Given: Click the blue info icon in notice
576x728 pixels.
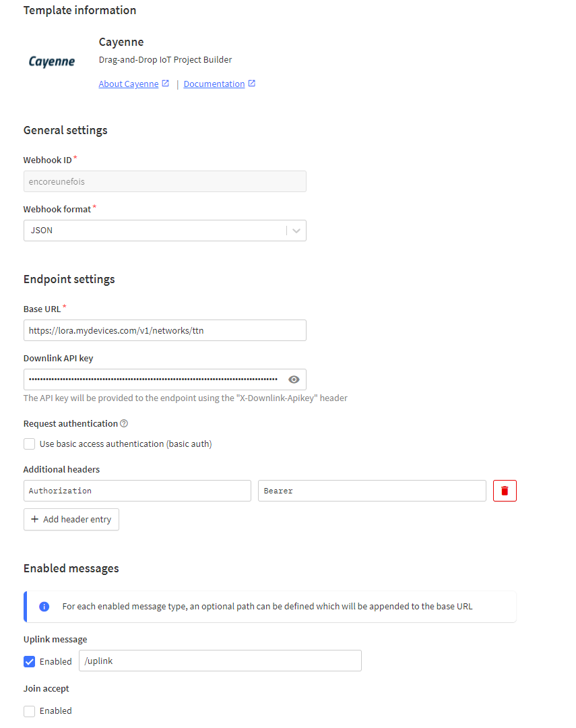Looking at the screenshot, I should 44,607.
